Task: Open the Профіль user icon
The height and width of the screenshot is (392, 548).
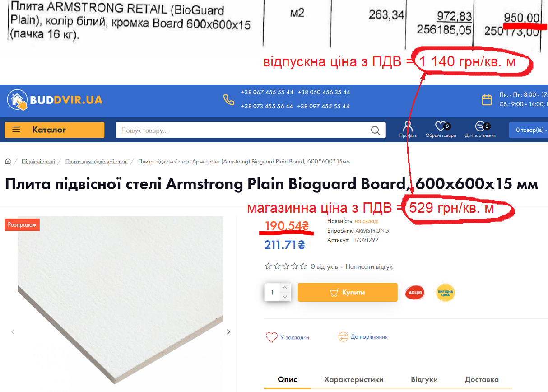Action: (408, 126)
